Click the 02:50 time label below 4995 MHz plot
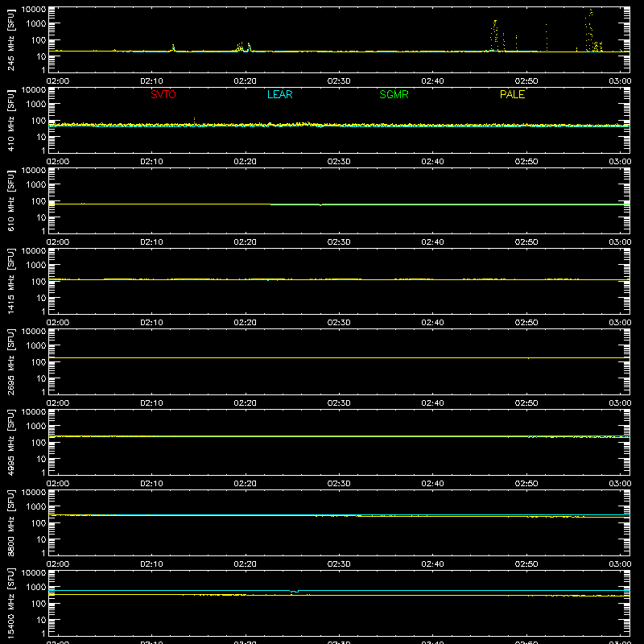 tap(526, 484)
